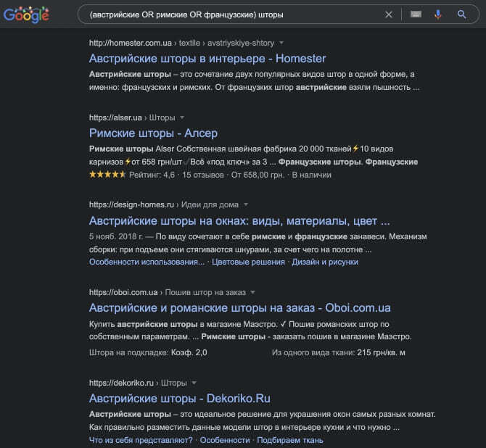The width and height of the screenshot is (486, 448).
Task: Click the https://dekoriko.ru breadcrumb URL
Action: click(x=121, y=383)
